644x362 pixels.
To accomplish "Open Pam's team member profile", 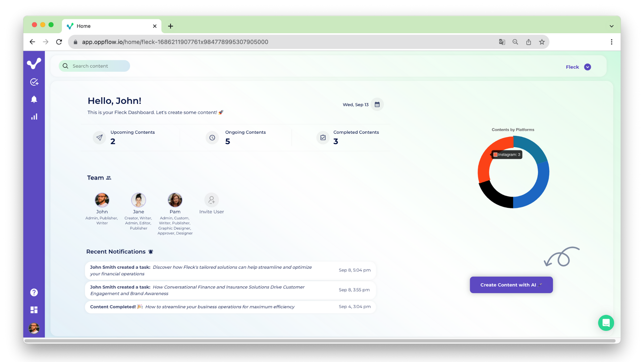I will [175, 199].
